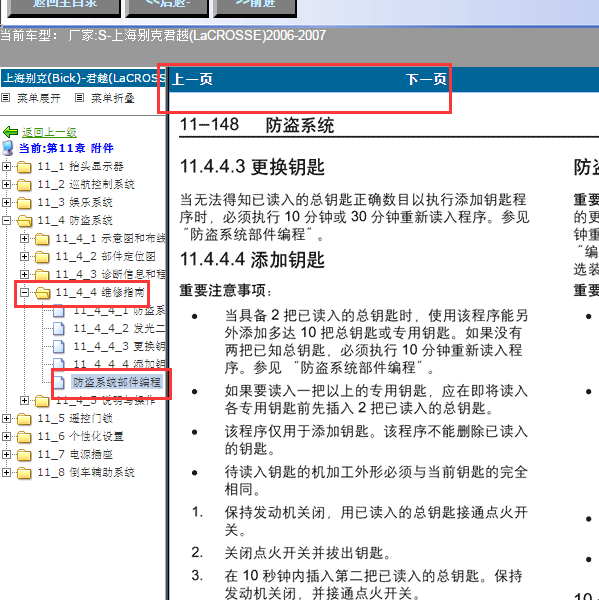The width and height of the screenshot is (599, 600).
Task: Click the open folder icon for 11_4 防盗系统
Action: pos(25,221)
